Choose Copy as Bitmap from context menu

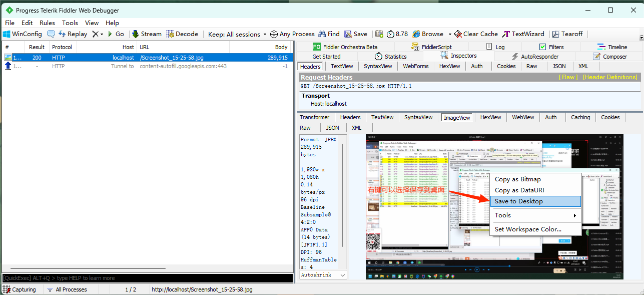(x=535, y=179)
